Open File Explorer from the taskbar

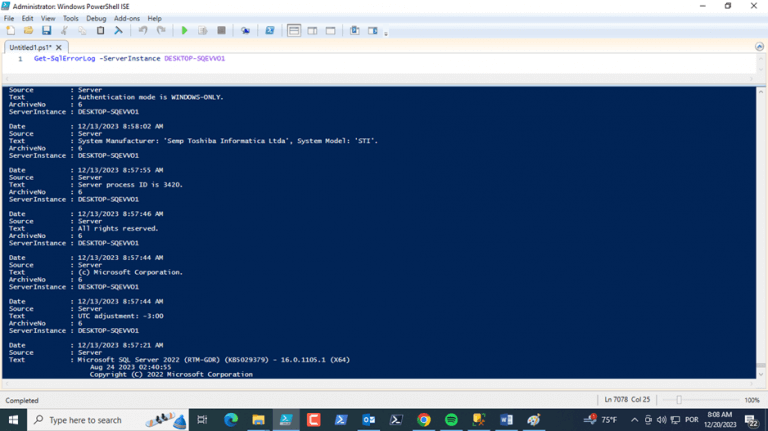coord(258,420)
